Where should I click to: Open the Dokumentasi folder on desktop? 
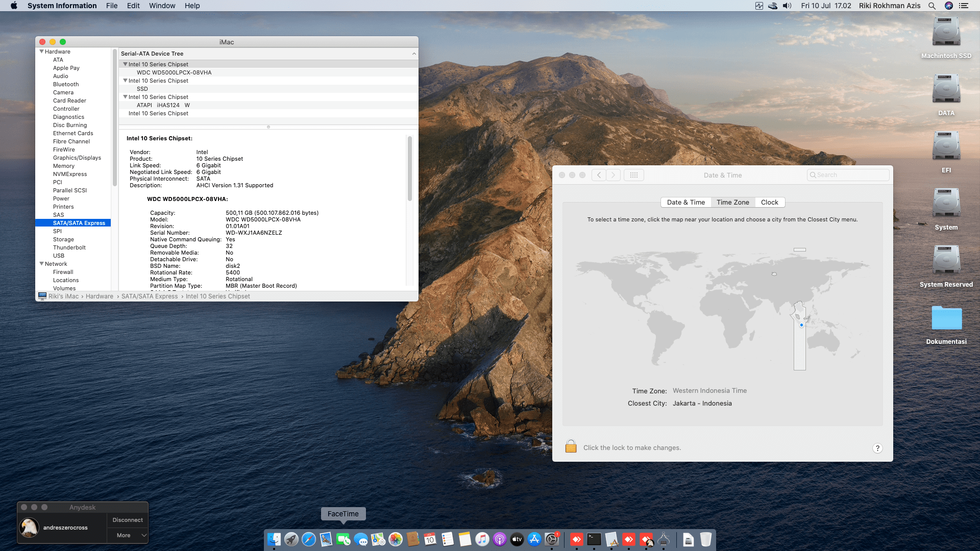[946, 319]
